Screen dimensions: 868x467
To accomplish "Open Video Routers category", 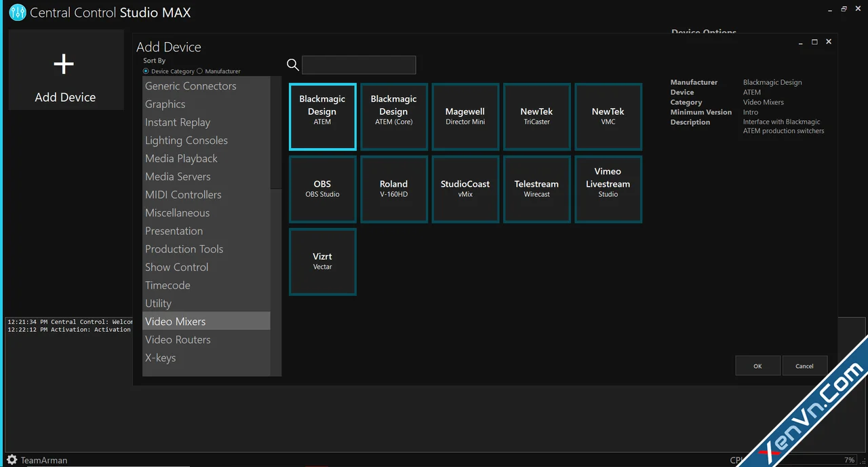I will (x=206, y=340).
